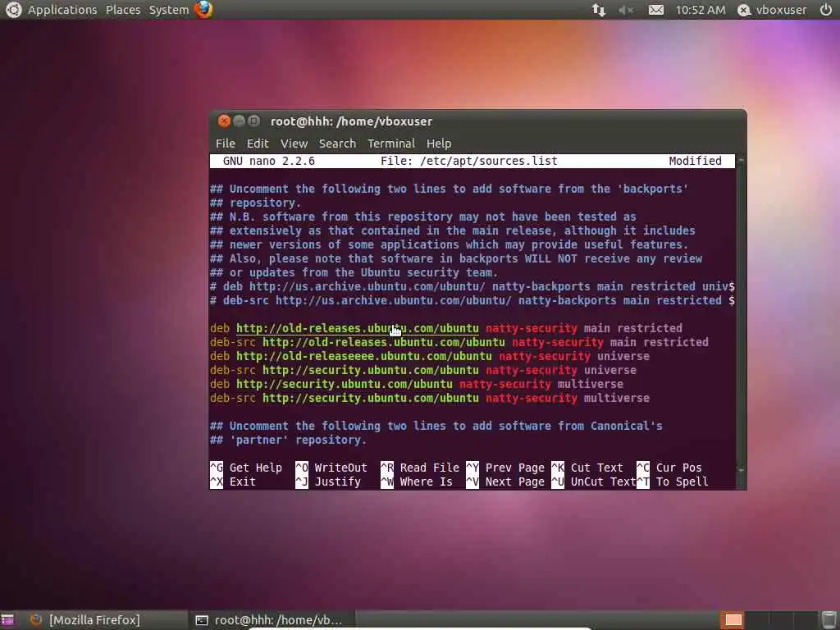Click the muted volume indicator

[x=626, y=10]
